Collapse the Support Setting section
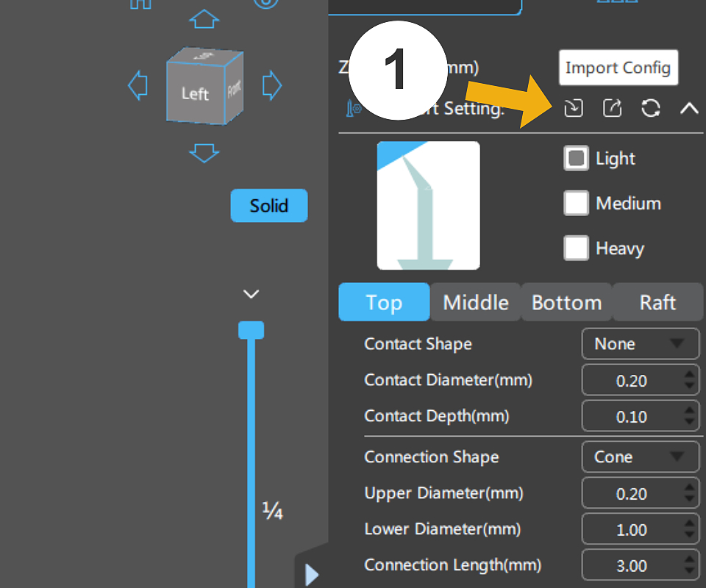 coord(688,109)
